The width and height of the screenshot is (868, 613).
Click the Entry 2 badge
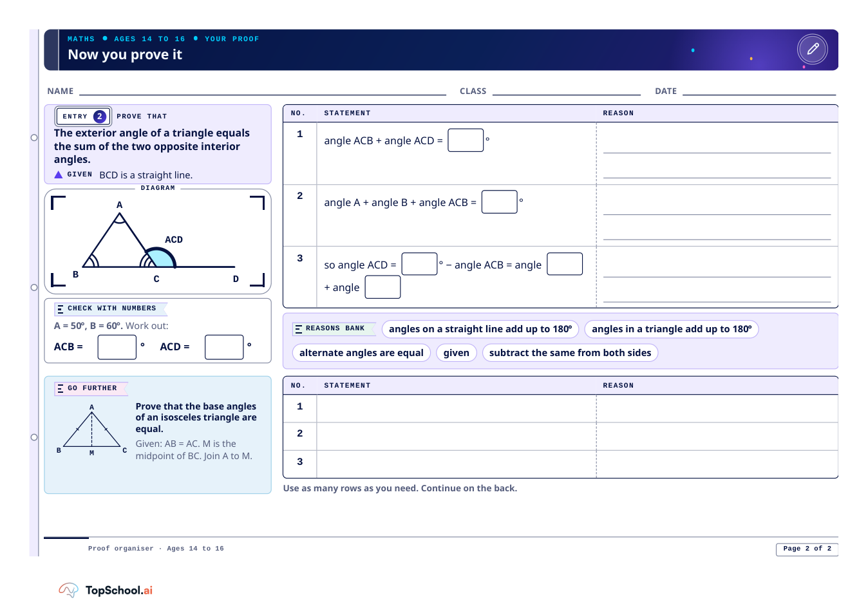point(84,117)
